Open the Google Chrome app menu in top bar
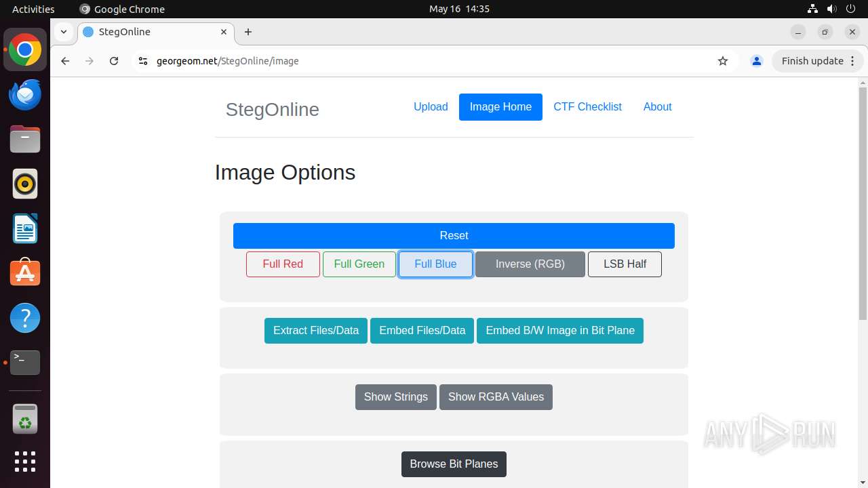868x488 pixels. point(122,9)
